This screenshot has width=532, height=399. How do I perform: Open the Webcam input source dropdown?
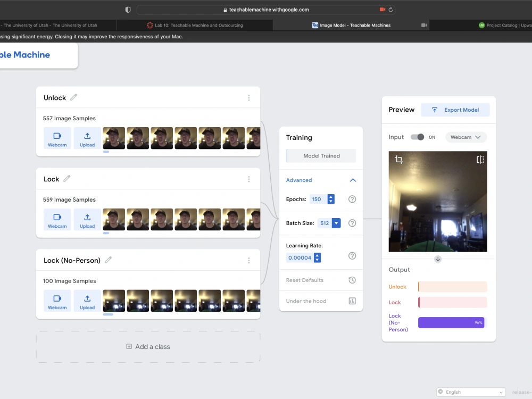coord(465,137)
